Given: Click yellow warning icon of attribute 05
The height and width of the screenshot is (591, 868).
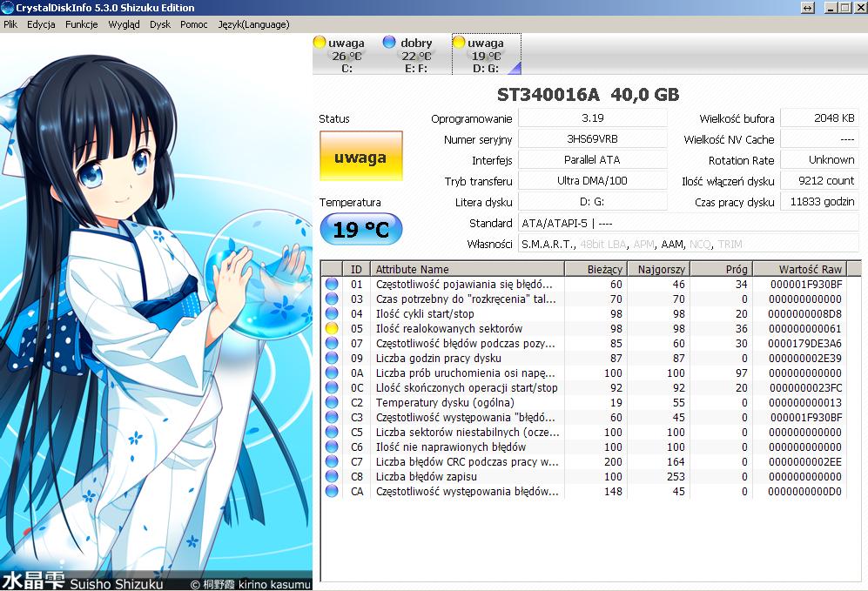Looking at the screenshot, I should (x=332, y=329).
